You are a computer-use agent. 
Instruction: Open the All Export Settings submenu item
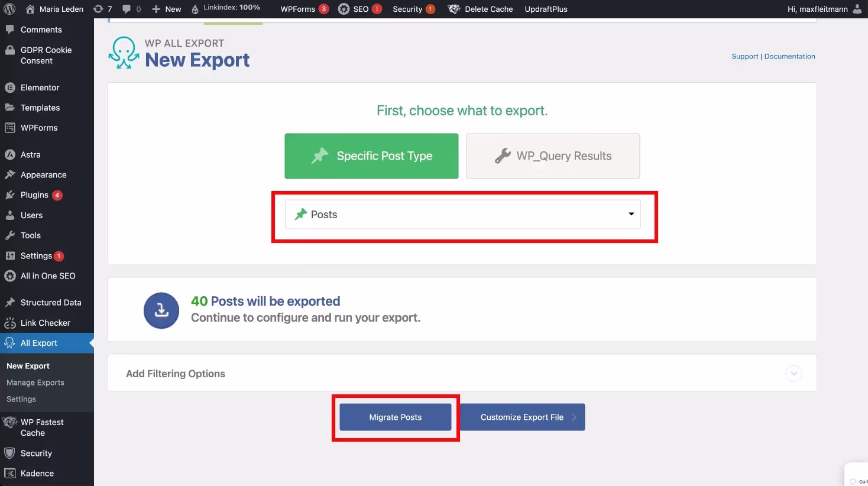(21, 399)
